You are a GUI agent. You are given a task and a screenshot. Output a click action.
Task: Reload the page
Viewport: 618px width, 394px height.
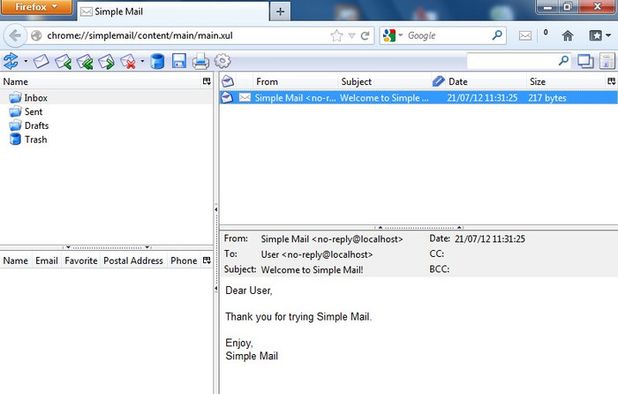tap(365, 36)
